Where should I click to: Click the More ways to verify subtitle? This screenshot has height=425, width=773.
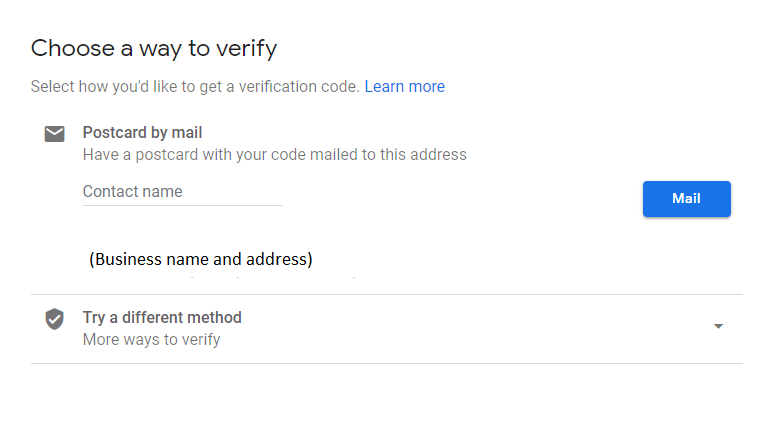click(x=151, y=339)
